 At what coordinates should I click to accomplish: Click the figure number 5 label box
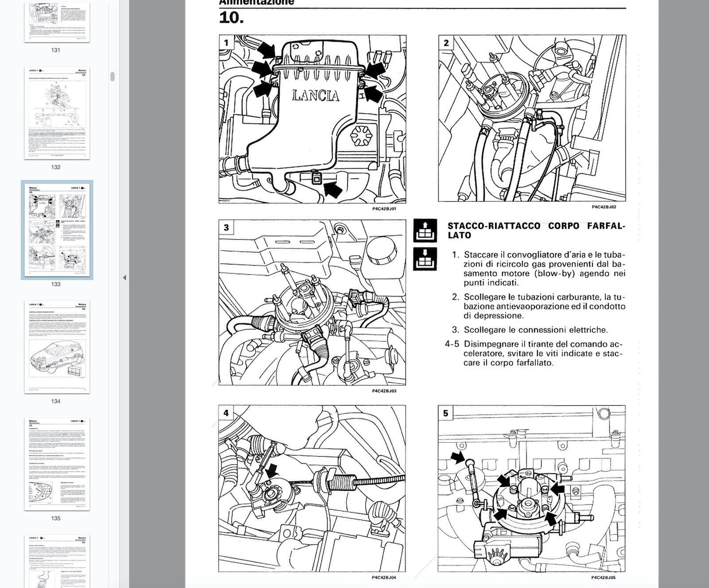pyautogui.click(x=446, y=413)
